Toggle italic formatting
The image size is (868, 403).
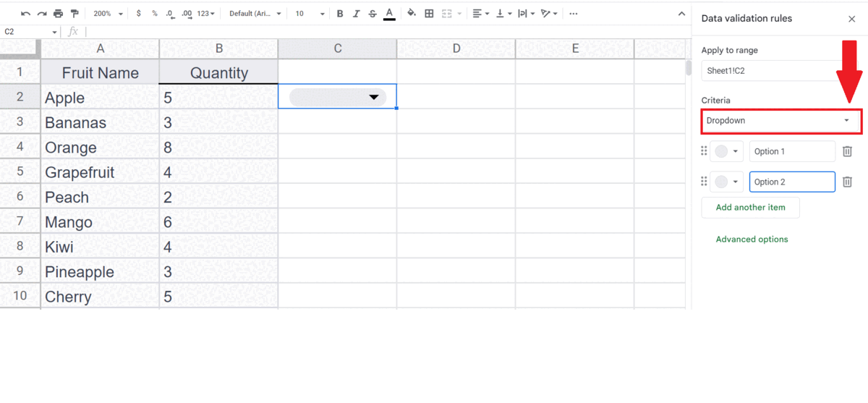coord(356,14)
